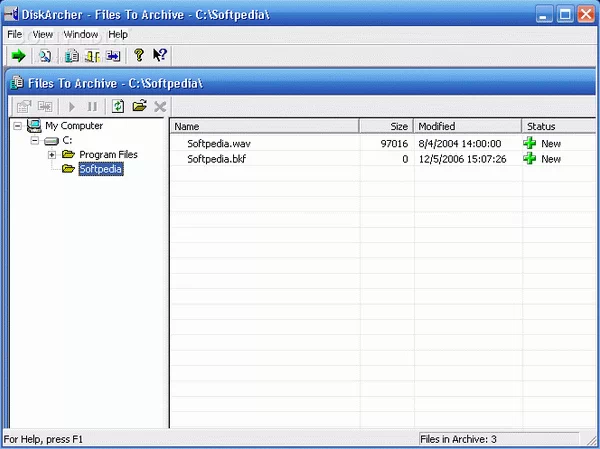Select the Program Files folder label
Viewport: 600px width, 449px height.
108,155
